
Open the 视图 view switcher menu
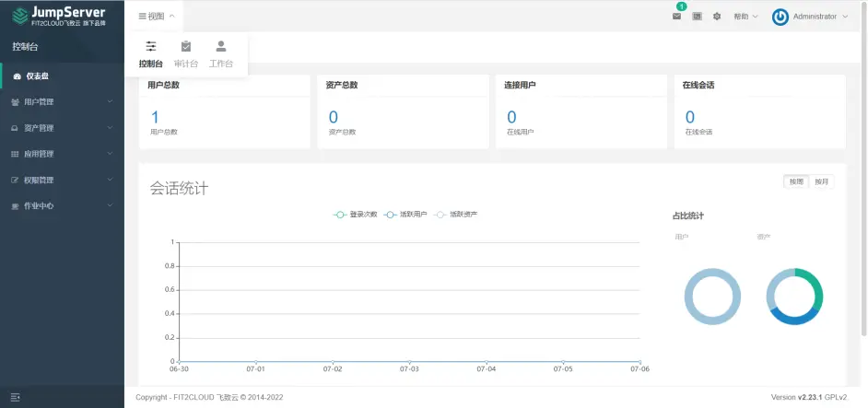(157, 17)
